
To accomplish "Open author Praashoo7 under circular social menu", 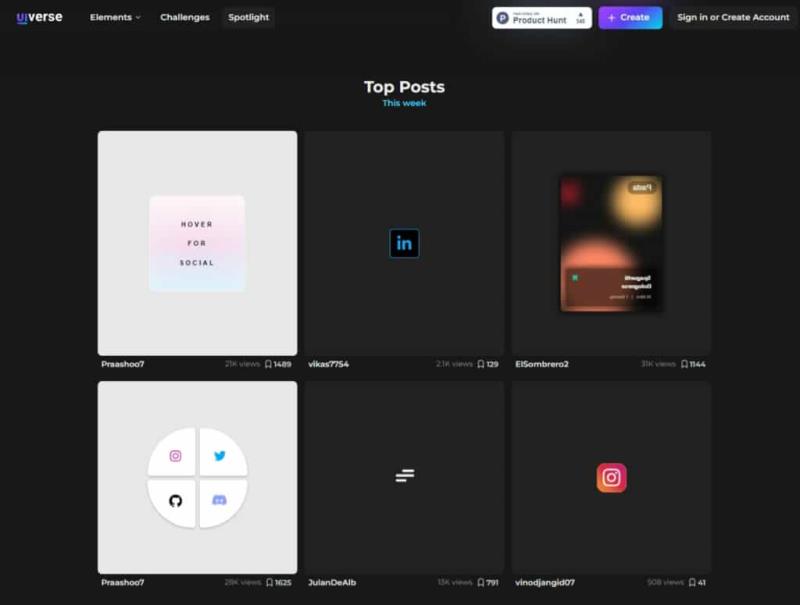I will [x=122, y=583].
